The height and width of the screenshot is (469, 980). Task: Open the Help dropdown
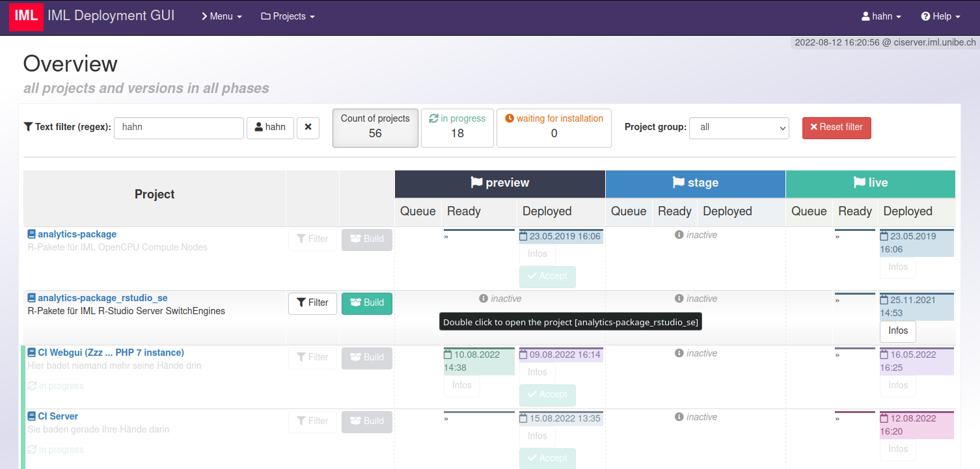[940, 16]
